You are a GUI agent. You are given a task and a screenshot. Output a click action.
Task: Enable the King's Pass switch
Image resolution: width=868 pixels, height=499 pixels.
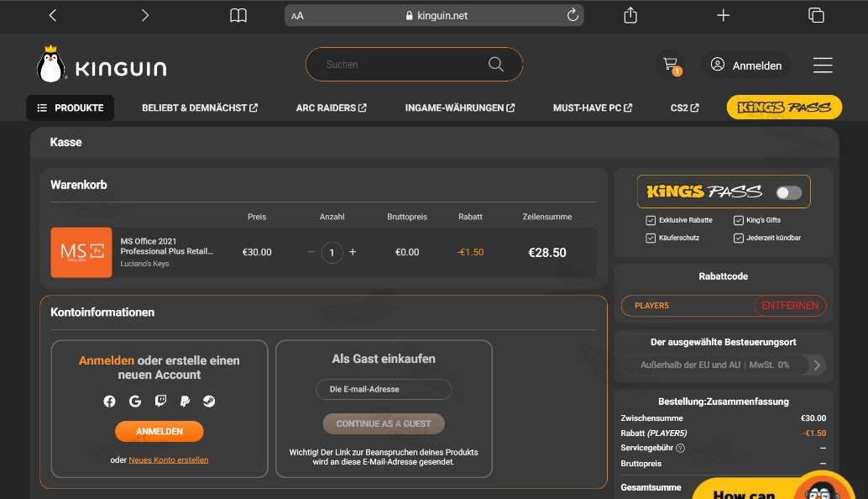(x=787, y=192)
